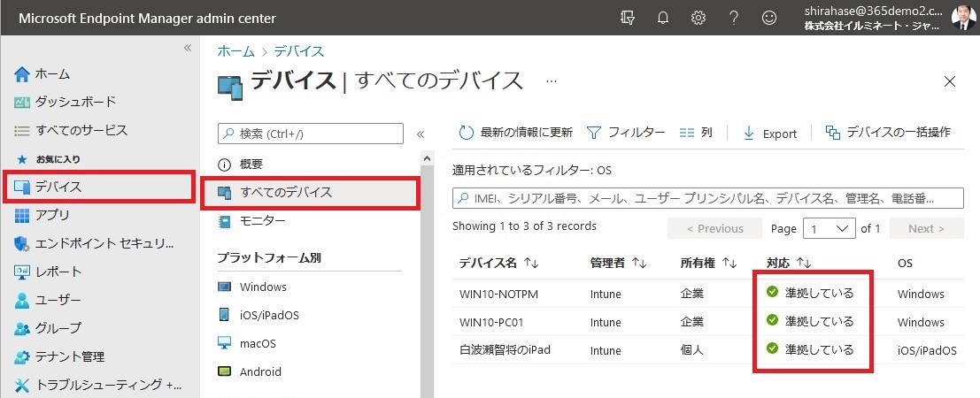The height and width of the screenshot is (398, 980).
Task: Sort by 管理者 column
Action: pos(618,263)
